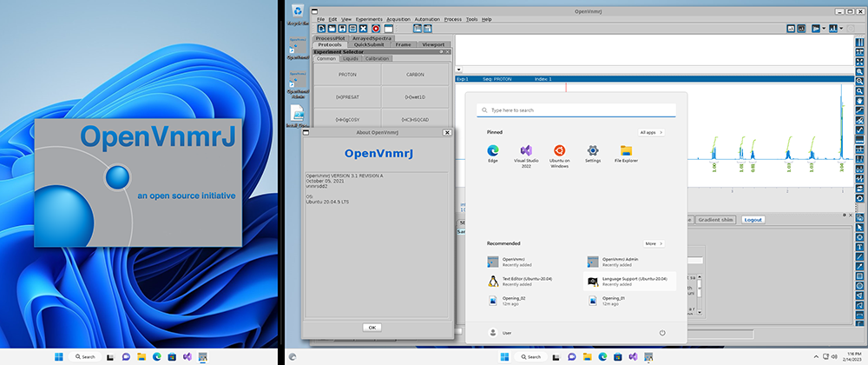Click the expand full view arrows icon
Screen dimensions: 868x365
[x=859, y=62]
